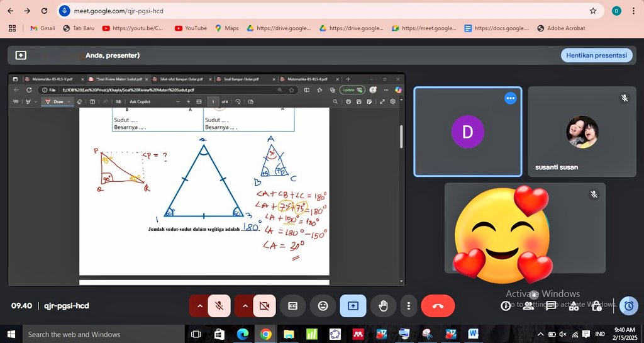Go back in Chrome
Image resolution: width=644 pixels, height=343 pixels.
point(11,11)
